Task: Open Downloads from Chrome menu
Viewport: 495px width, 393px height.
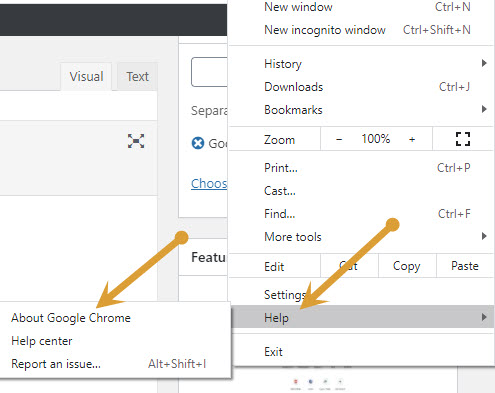Action: pyautogui.click(x=361, y=87)
